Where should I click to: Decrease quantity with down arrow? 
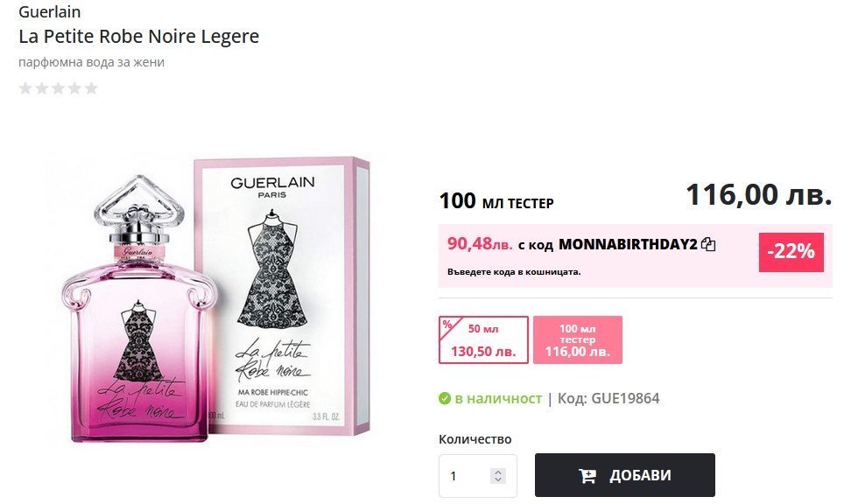coord(497,479)
